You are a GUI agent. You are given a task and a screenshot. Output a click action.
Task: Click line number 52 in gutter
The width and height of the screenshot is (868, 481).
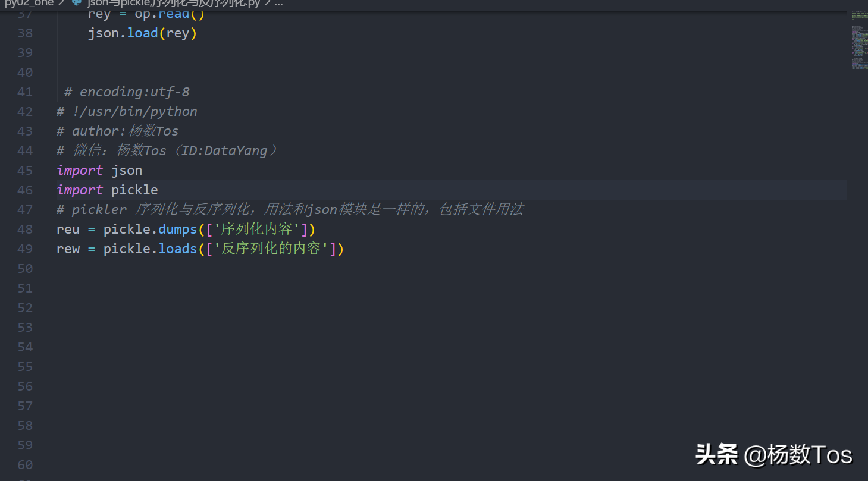(x=26, y=308)
